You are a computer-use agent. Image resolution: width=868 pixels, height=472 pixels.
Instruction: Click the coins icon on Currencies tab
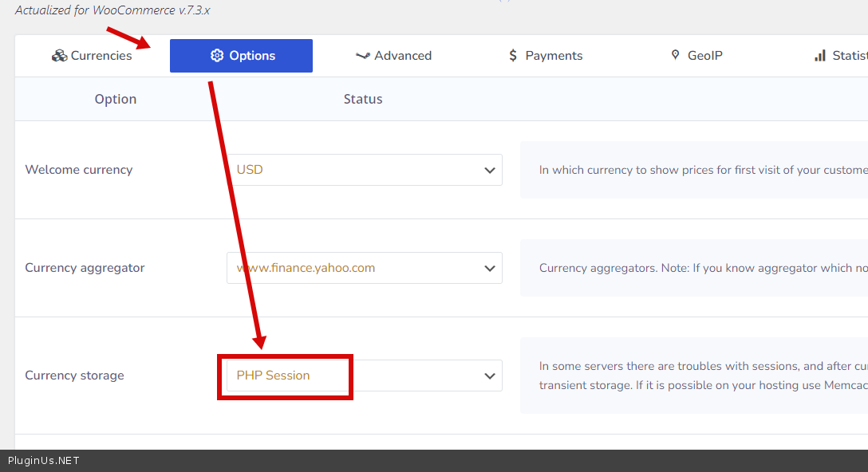[59, 56]
